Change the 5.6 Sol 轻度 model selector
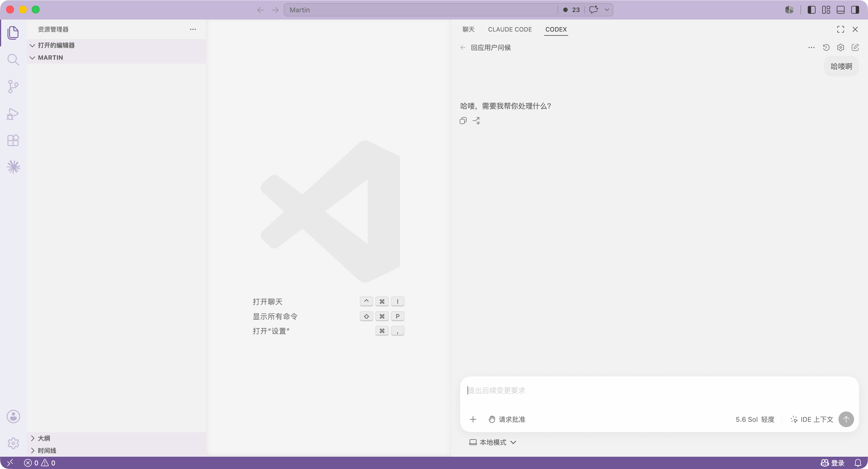868x469 pixels. tap(755, 419)
